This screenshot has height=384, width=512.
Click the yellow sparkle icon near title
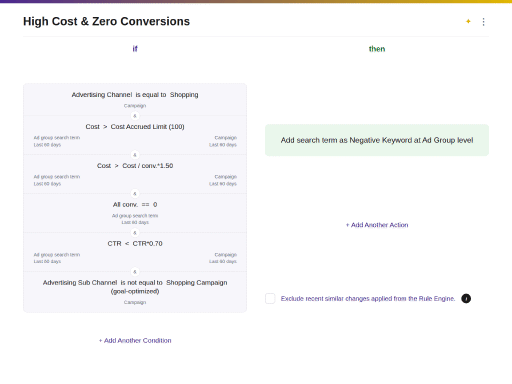coord(468,21)
